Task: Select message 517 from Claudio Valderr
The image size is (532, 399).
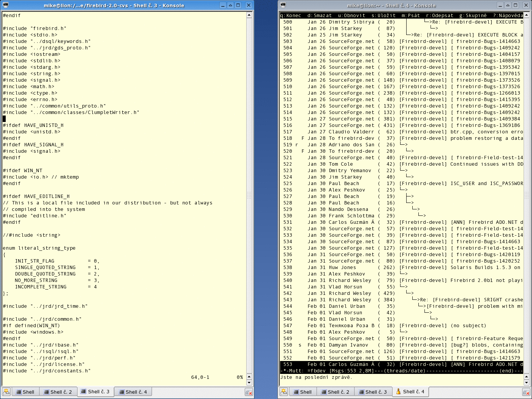Action: pyautogui.click(x=402, y=132)
